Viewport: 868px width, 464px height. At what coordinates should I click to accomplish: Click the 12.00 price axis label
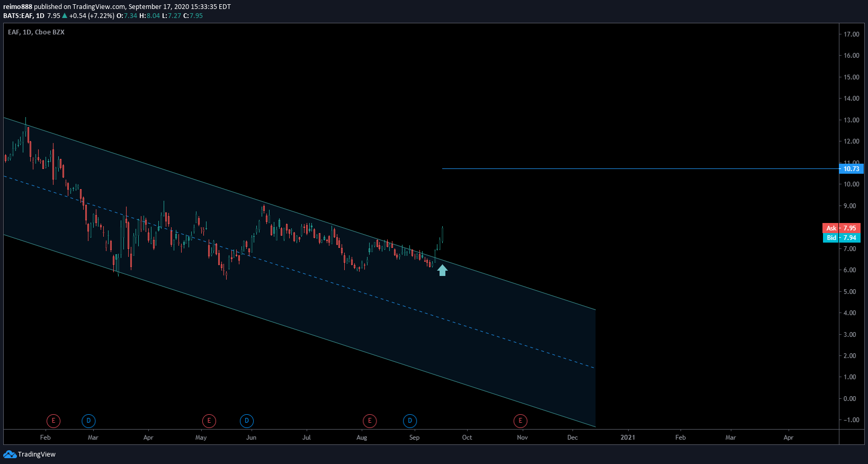coord(852,141)
